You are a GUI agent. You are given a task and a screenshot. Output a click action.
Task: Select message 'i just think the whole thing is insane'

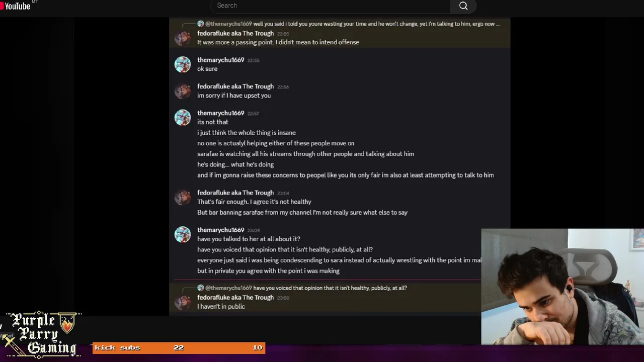[247, 133]
